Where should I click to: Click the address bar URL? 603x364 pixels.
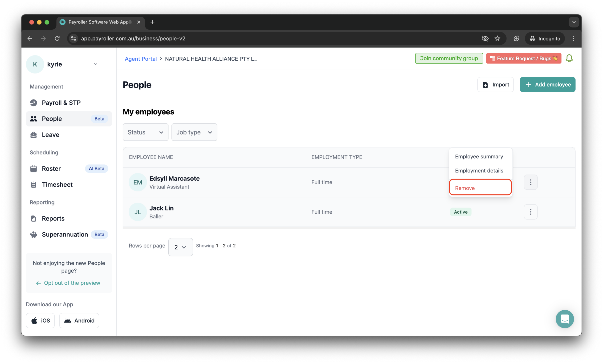coord(133,38)
